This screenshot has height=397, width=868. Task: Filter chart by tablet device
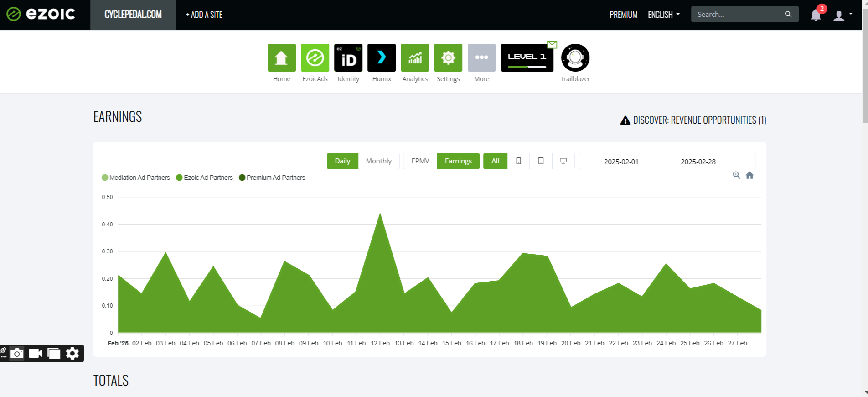541,161
